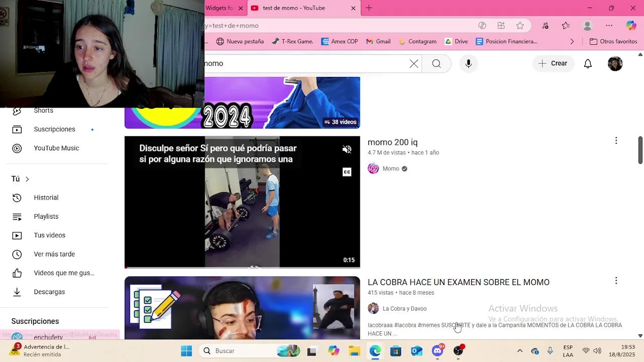Open a new browser tab
The image size is (644, 362).
pyautogui.click(x=369, y=8)
